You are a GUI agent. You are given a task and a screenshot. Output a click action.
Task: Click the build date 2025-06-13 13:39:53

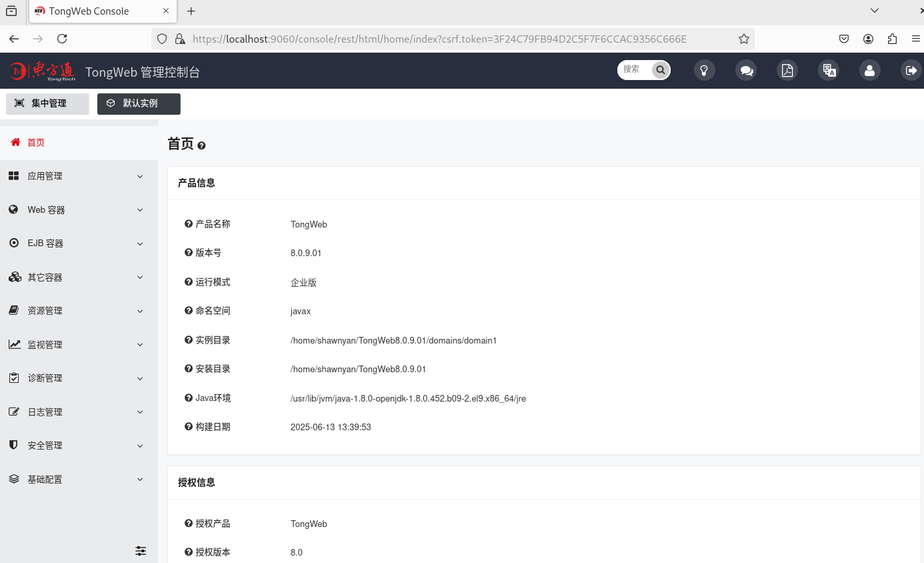coord(331,428)
